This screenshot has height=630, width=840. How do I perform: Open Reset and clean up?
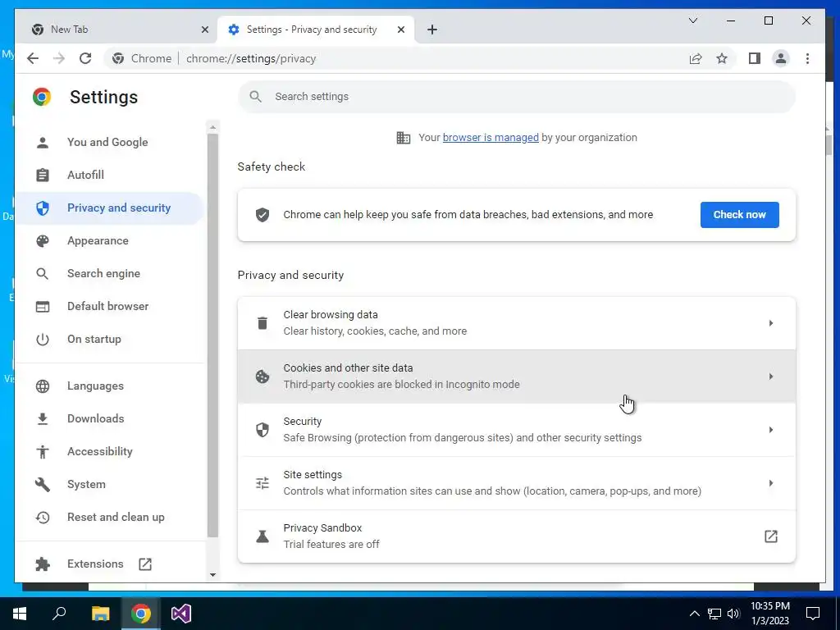tap(109, 517)
